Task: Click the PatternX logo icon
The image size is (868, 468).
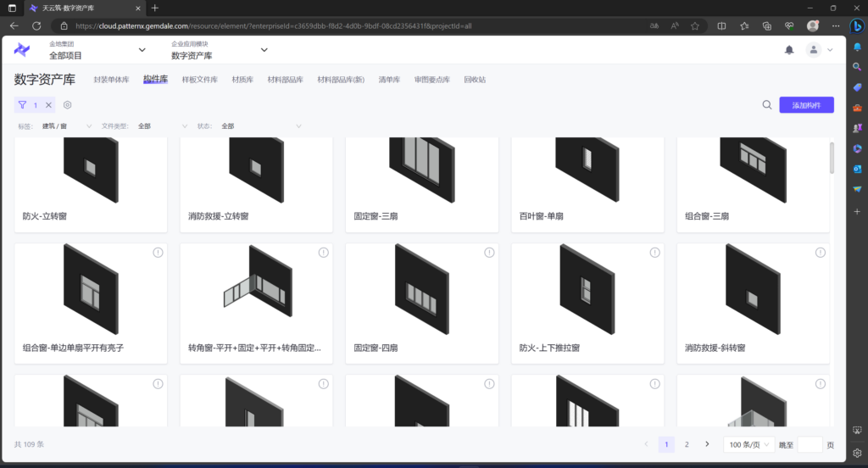Action: point(22,50)
